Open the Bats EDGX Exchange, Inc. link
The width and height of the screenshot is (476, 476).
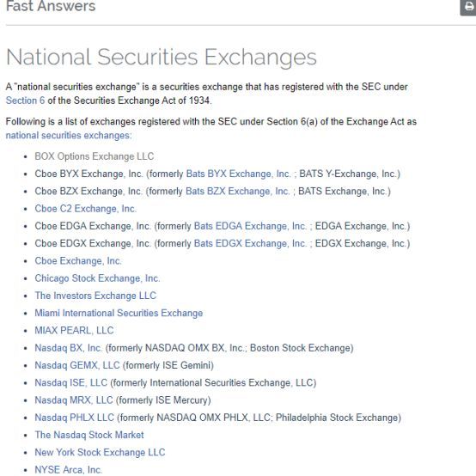click(250, 243)
